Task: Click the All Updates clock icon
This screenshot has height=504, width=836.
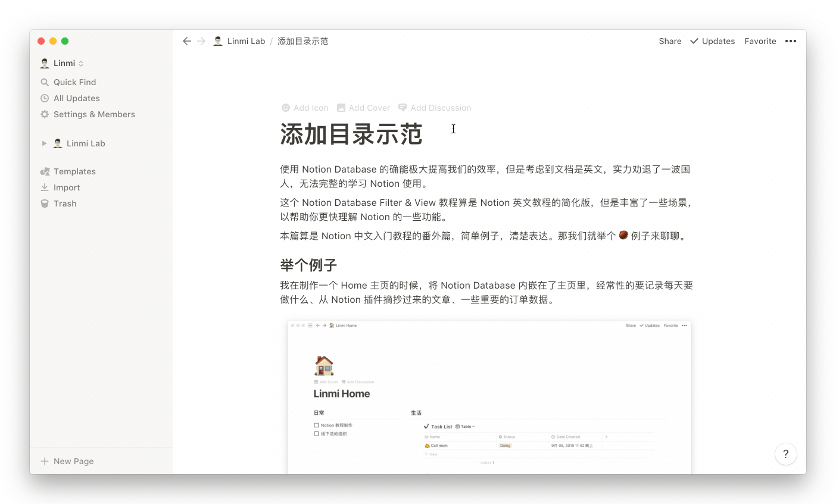Action: [x=45, y=98]
